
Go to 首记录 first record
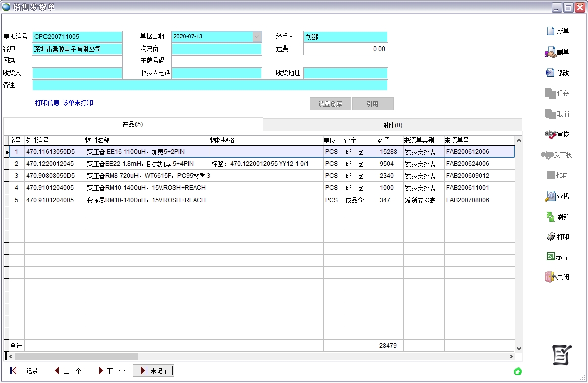coord(24,371)
